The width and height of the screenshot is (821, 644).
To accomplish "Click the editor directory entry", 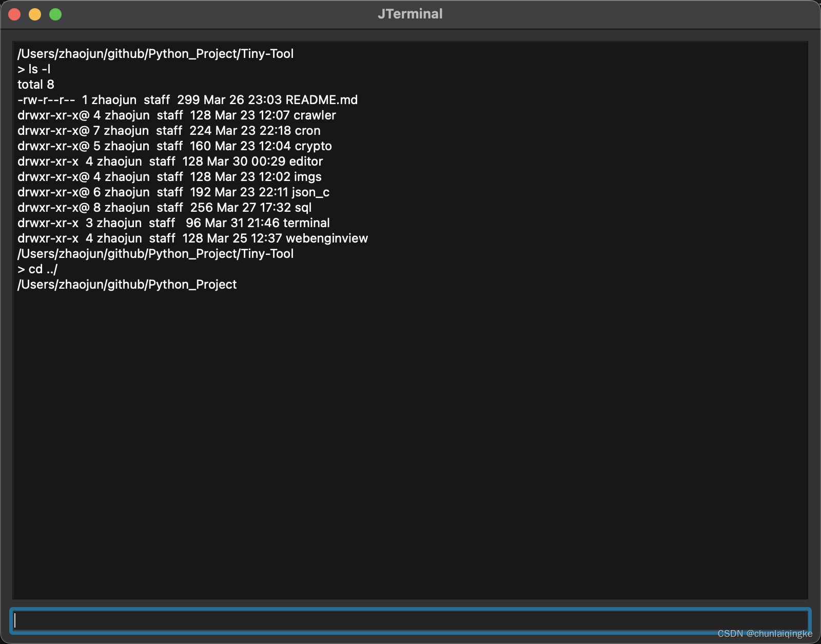I will point(170,162).
